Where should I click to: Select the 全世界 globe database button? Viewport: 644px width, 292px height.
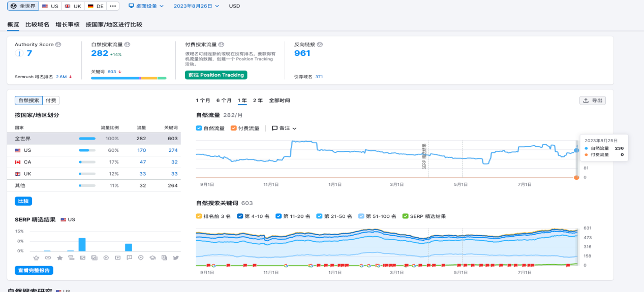[x=22, y=6]
